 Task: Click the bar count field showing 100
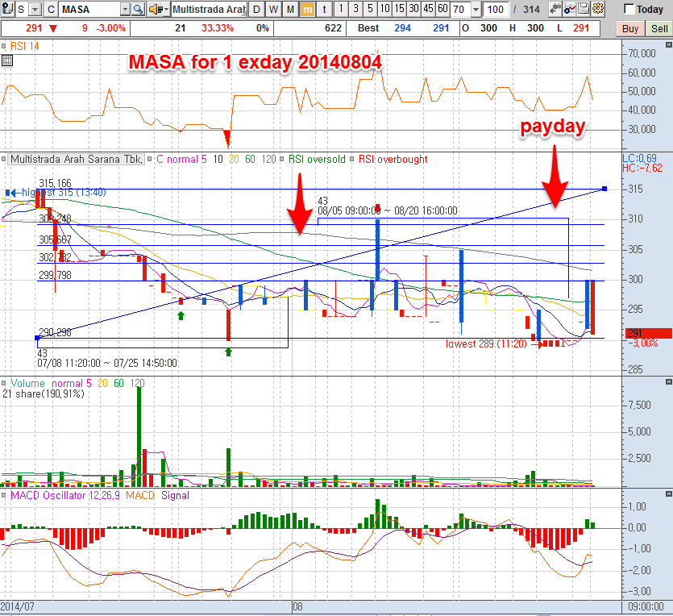click(496, 9)
